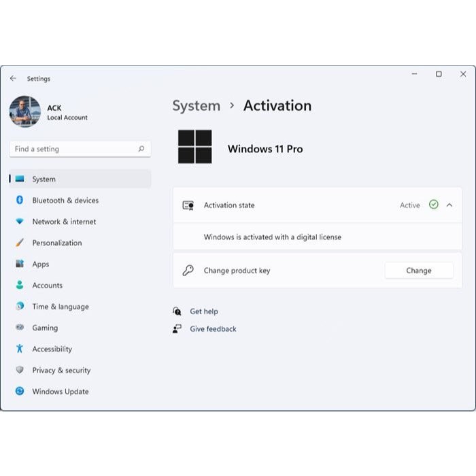Click the Change product key button

click(419, 271)
